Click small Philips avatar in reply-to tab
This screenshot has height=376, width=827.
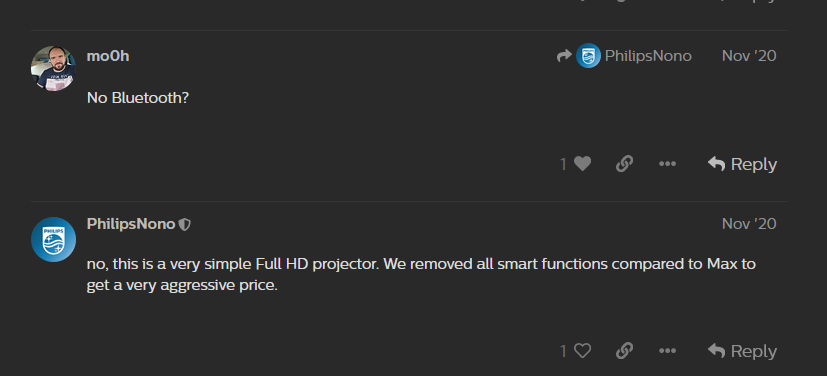[588, 55]
